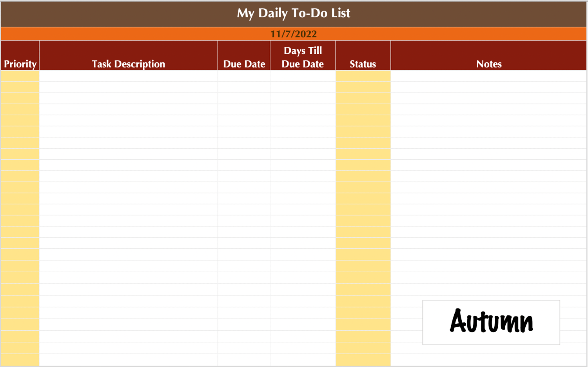588x368 pixels.
Task: Click the Autumn theme label box
Action: tap(491, 322)
